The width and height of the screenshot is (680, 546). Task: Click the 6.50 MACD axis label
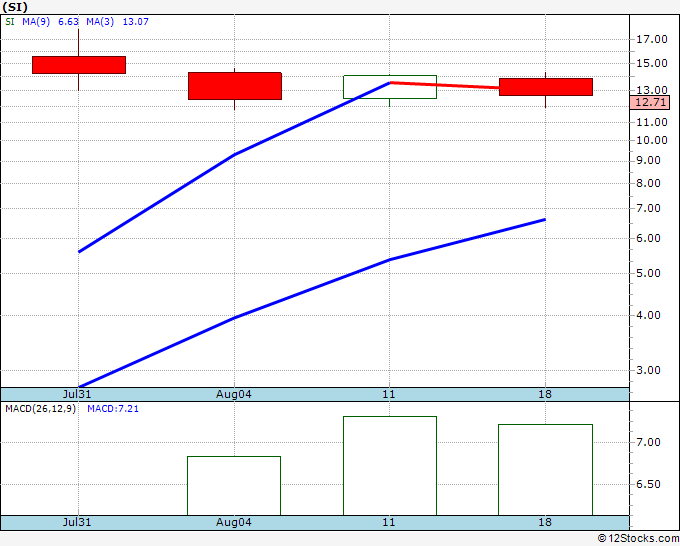point(648,484)
